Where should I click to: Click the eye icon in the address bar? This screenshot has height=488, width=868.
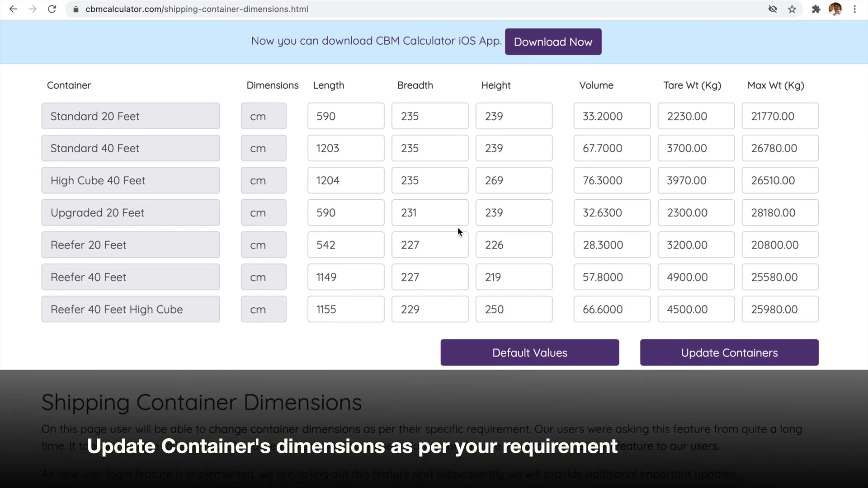(773, 9)
